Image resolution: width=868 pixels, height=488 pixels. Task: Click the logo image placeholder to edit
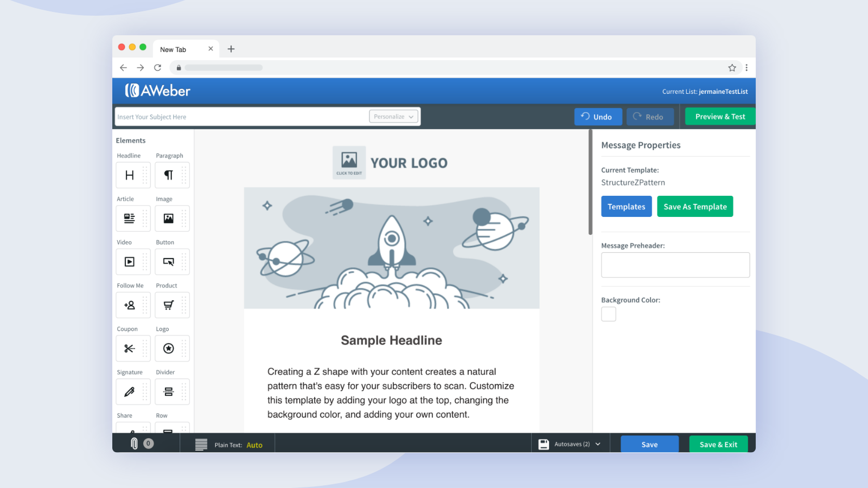[x=349, y=163]
